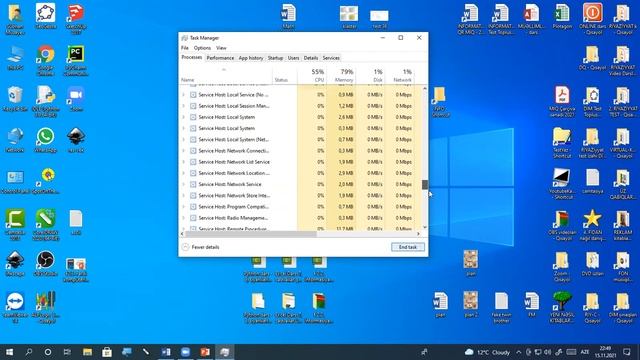
Task: Open the Control Panel desktop icon
Action: (15, 181)
